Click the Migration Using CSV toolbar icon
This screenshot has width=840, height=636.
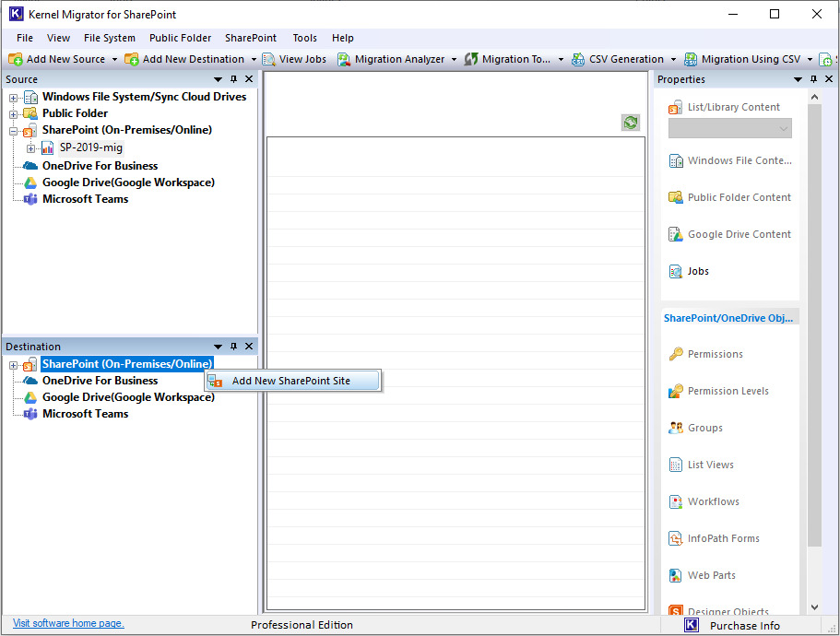(691, 59)
